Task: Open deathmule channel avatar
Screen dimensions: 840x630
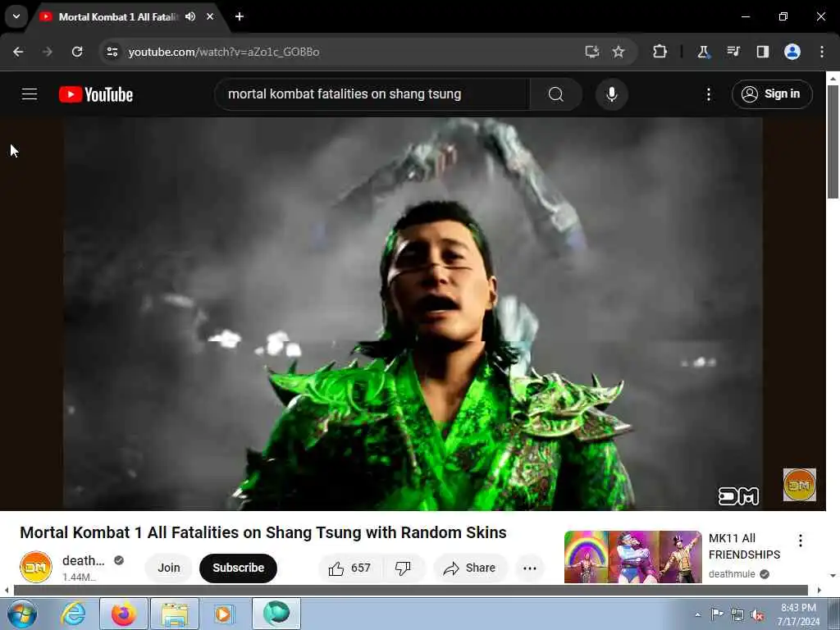Action: click(36, 567)
